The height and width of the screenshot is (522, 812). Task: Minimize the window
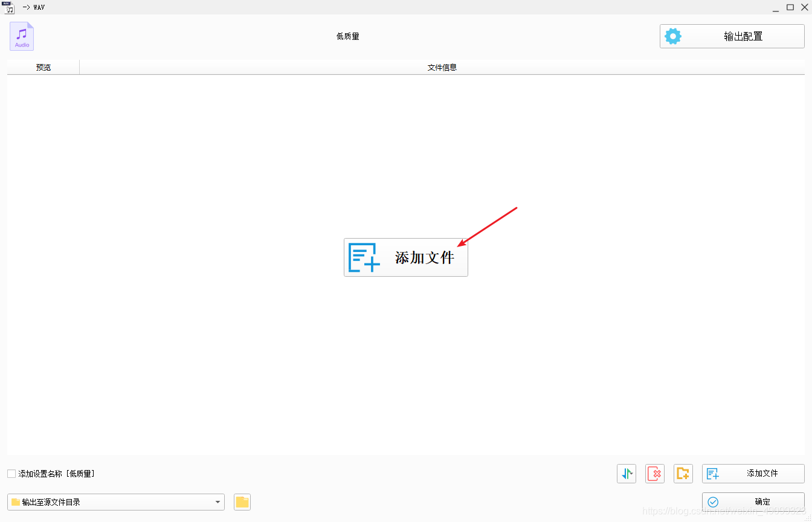point(776,7)
